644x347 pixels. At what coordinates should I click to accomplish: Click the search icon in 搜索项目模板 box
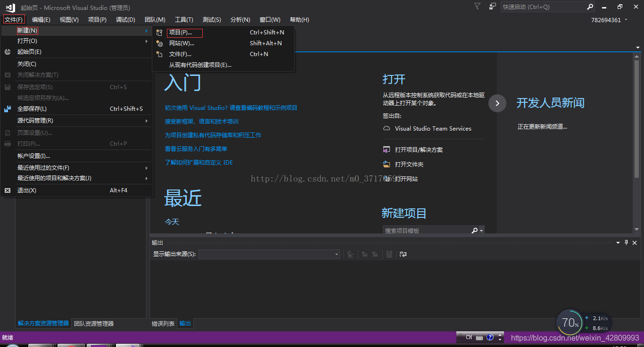pos(474,231)
